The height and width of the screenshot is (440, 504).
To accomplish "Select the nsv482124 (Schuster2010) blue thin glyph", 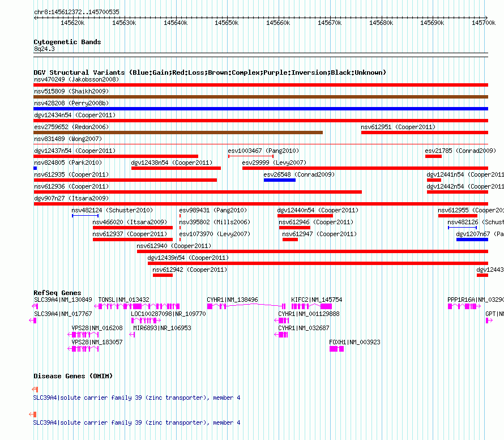I will 85,216.
